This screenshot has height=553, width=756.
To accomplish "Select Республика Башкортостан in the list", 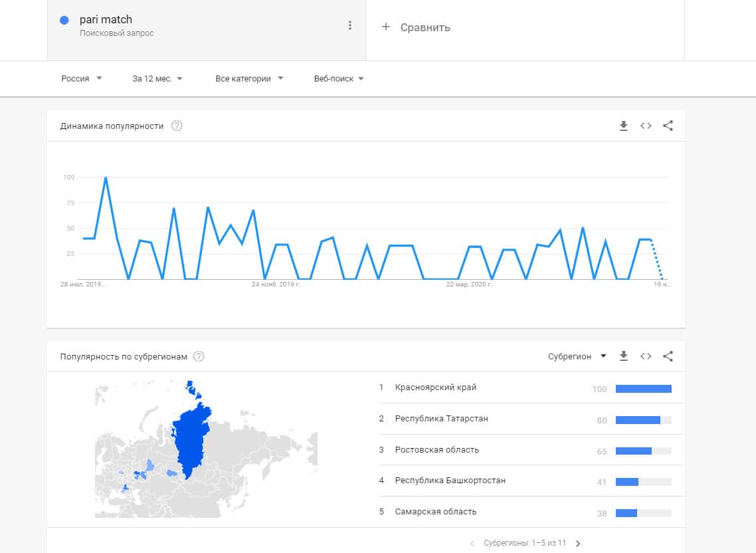I will click(x=531, y=481).
